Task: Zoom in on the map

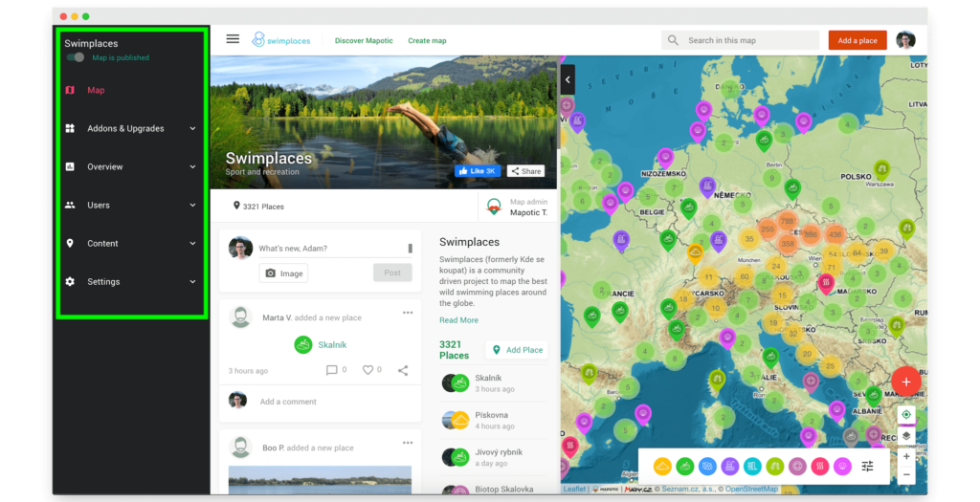Action: click(906, 456)
